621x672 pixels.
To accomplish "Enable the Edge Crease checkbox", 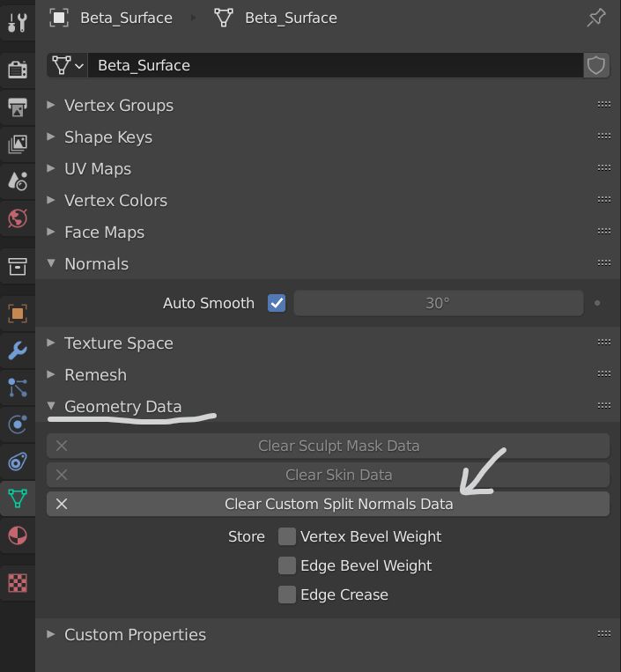I will click(x=287, y=594).
